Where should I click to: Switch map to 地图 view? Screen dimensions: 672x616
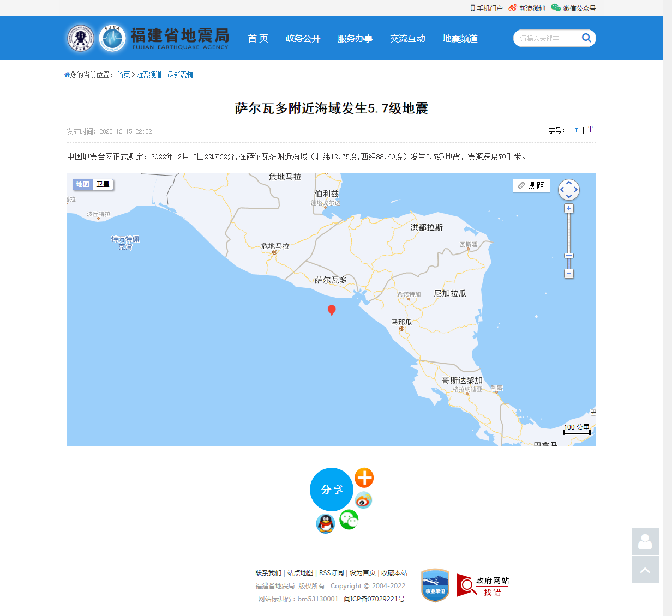click(x=82, y=184)
